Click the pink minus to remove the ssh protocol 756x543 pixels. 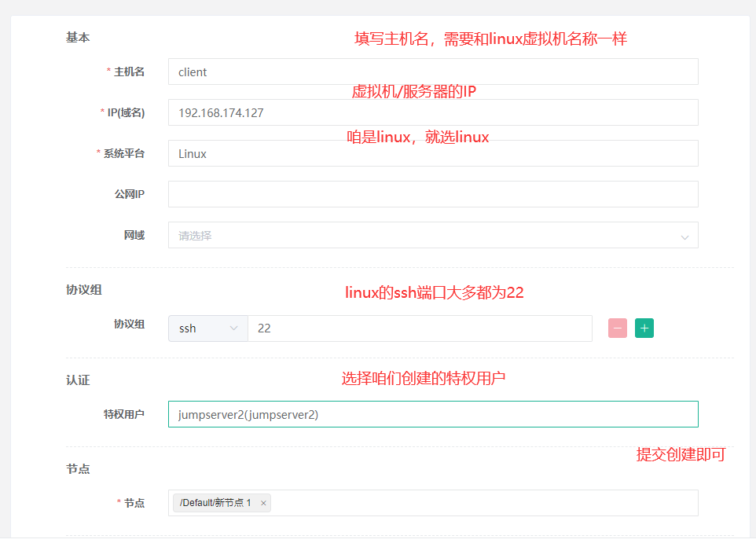(618, 328)
